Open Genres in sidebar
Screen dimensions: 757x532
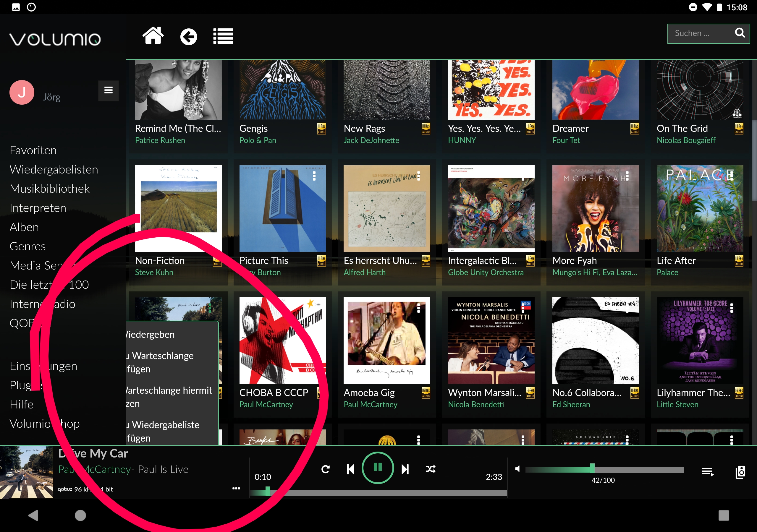pyautogui.click(x=28, y=246)
